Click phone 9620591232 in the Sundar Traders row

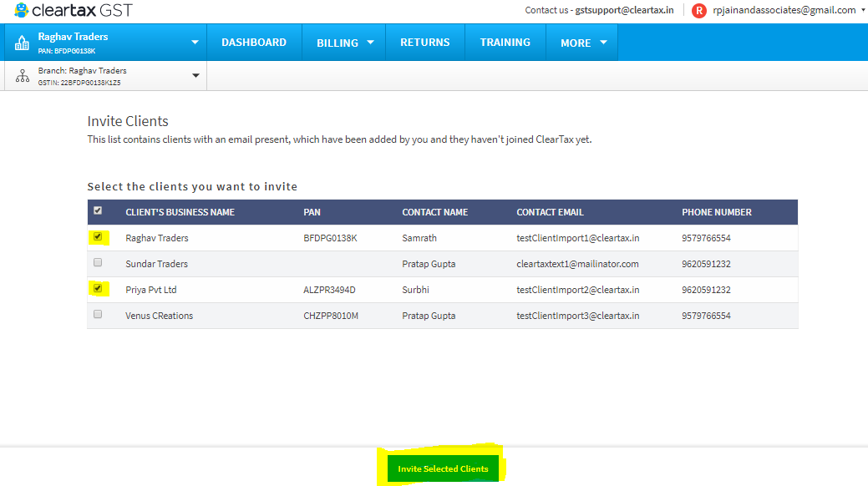coord(707,264)
